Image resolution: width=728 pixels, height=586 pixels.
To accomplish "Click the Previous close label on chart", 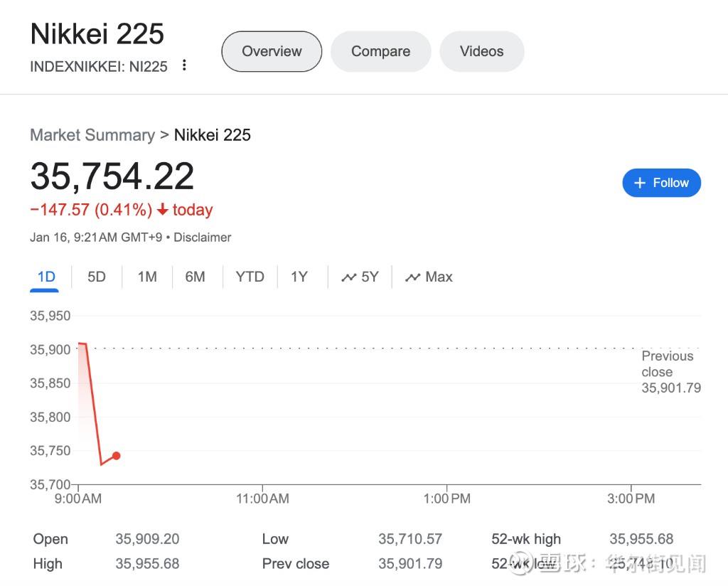I will (x=667, y=364).
